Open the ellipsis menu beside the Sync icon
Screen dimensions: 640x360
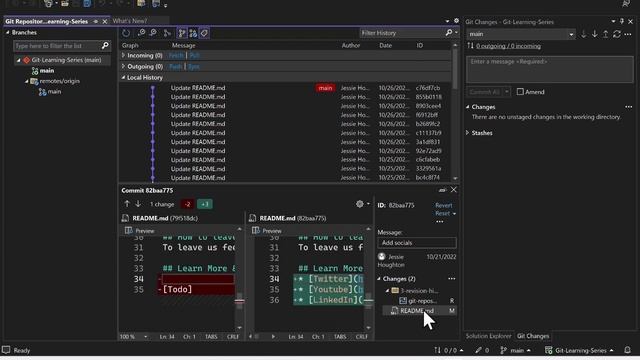tap(628, 34)
